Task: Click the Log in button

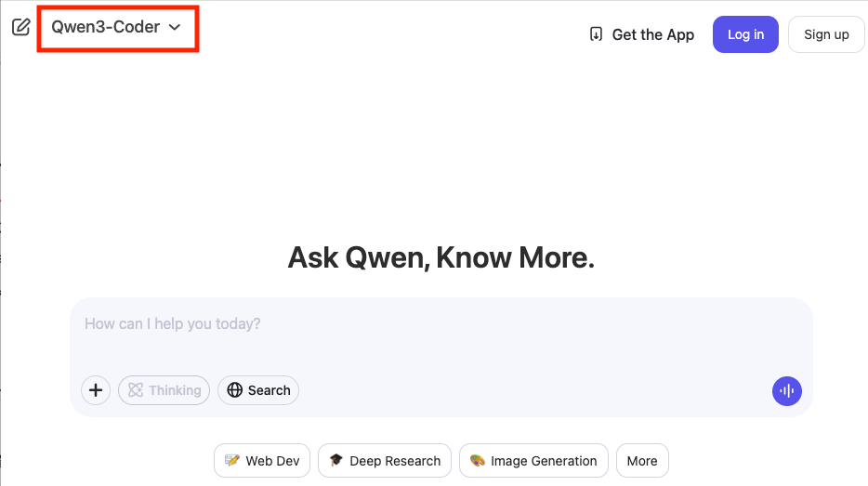Action: click(x=745, y=34)
